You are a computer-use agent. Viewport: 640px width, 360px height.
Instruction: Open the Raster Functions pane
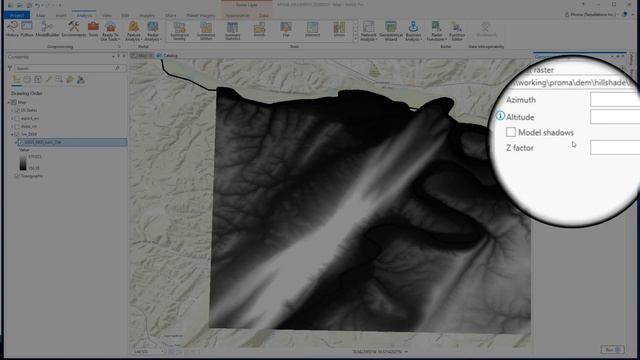click(436, 31)
